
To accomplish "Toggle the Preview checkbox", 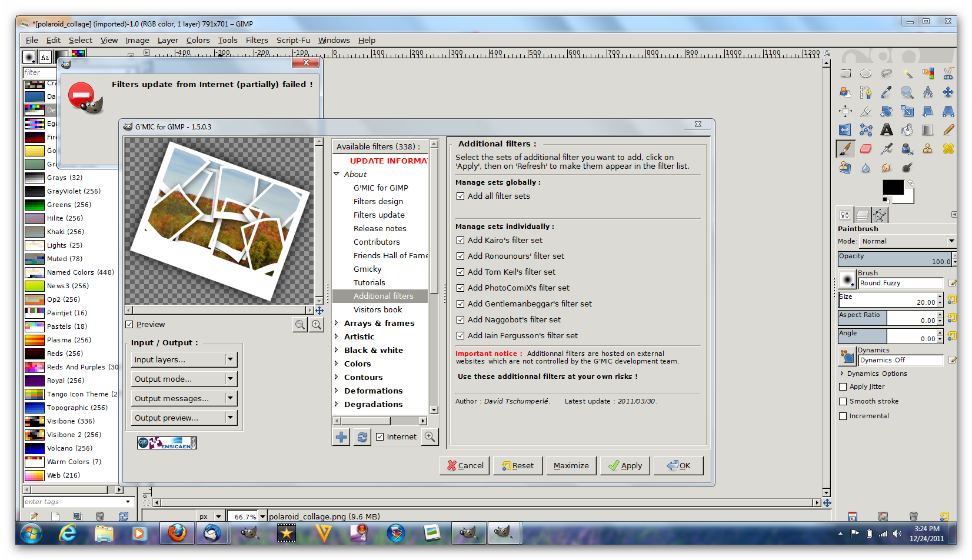I will tap(129, 325).
